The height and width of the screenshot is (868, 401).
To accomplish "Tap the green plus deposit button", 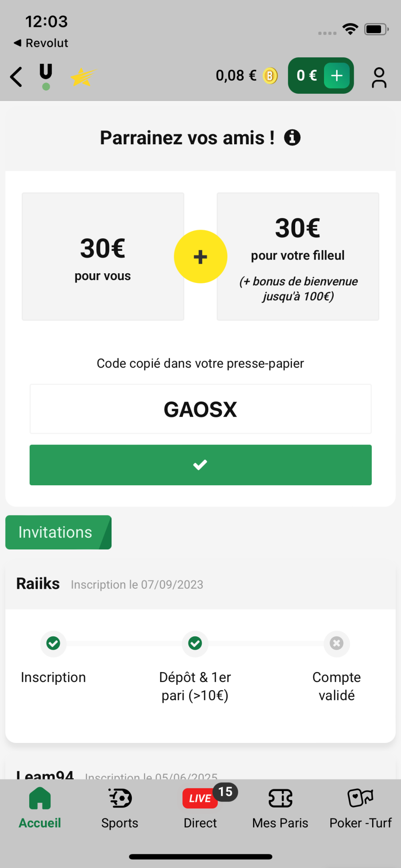I will (337, 75).
